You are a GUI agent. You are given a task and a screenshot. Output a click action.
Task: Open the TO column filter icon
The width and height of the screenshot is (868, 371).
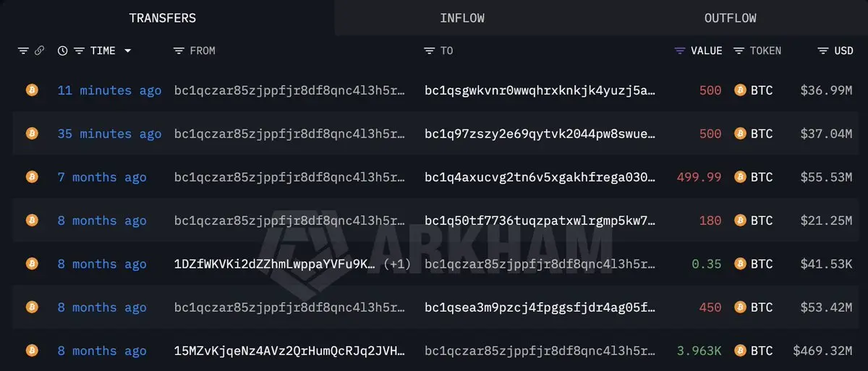430,51
